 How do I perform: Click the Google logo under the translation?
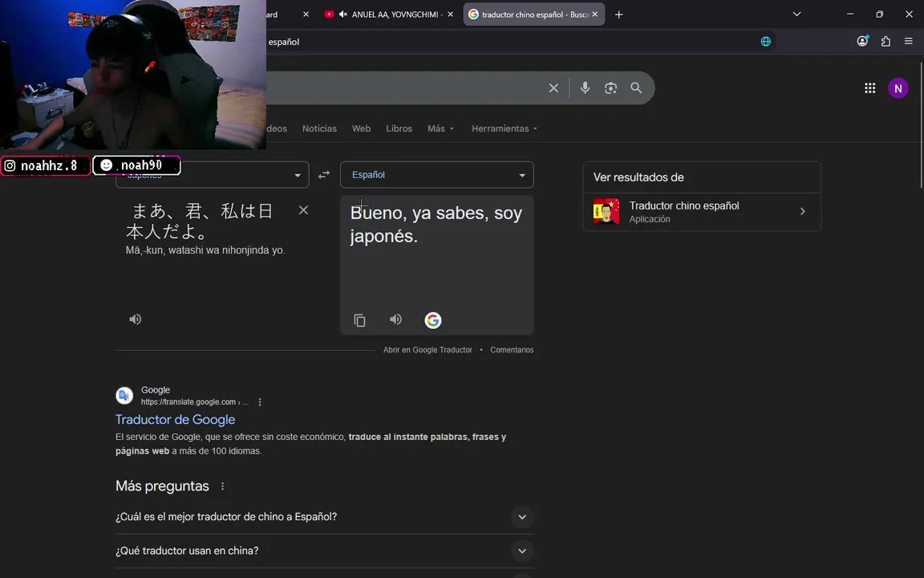(x=433, y=320)
